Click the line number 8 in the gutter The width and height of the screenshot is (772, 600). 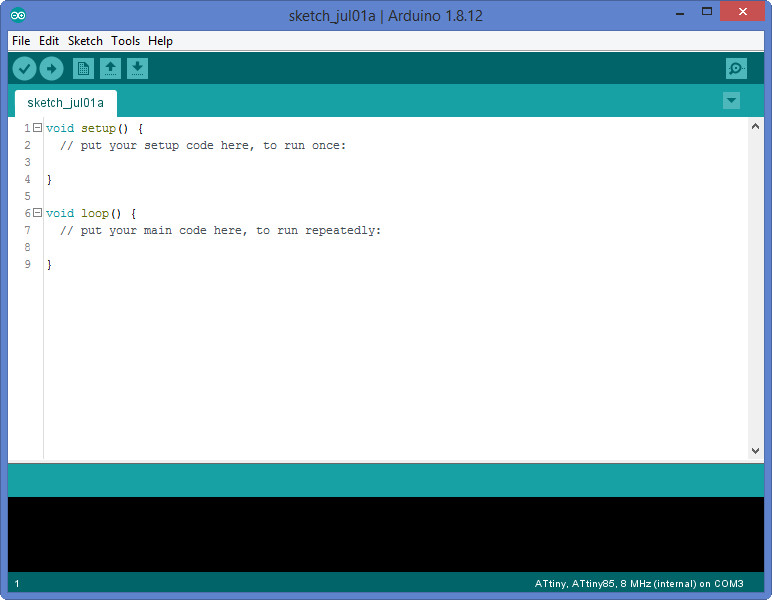28,247
